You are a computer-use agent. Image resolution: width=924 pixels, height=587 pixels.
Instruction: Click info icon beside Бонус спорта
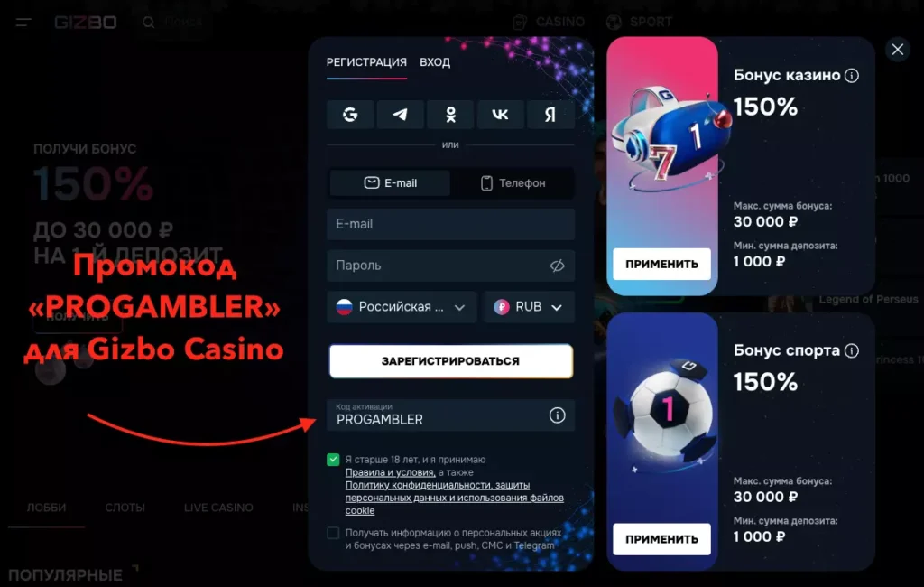[x=852, y=351]
